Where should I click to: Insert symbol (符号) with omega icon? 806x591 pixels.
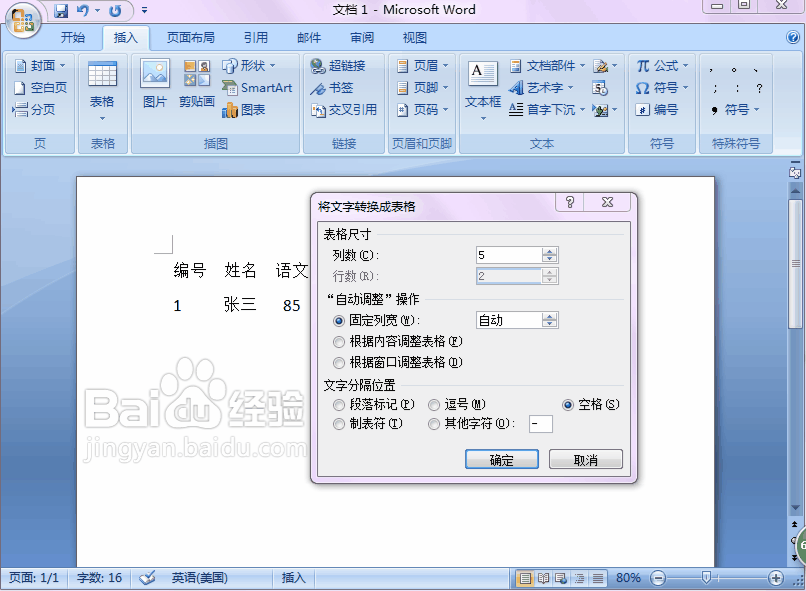click(x=662, y=88)
